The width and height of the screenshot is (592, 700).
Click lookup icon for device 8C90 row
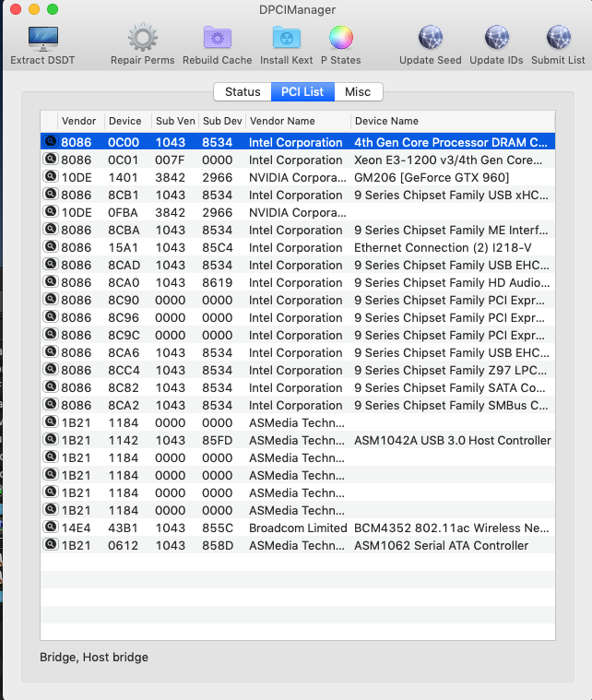point(51,299)
